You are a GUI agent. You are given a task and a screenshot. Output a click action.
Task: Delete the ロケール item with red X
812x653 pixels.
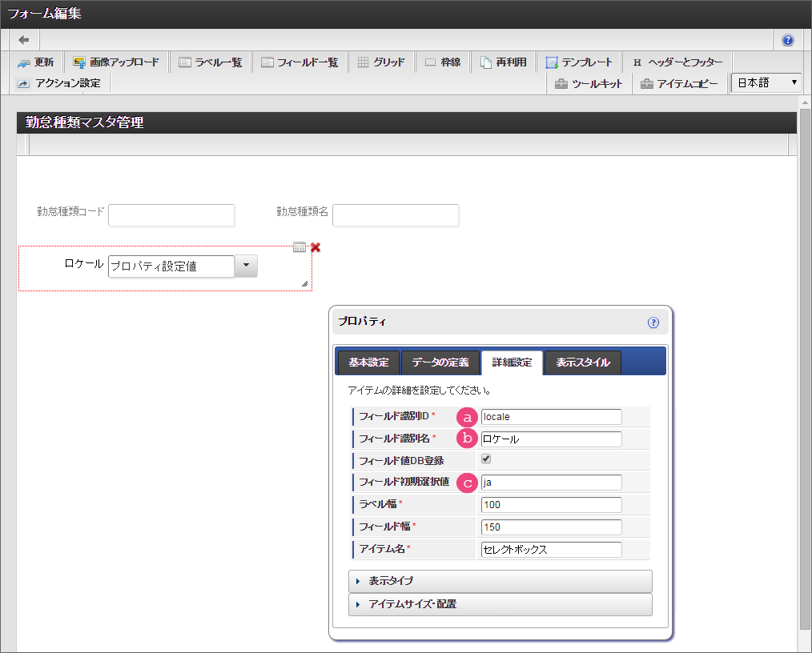316,247
